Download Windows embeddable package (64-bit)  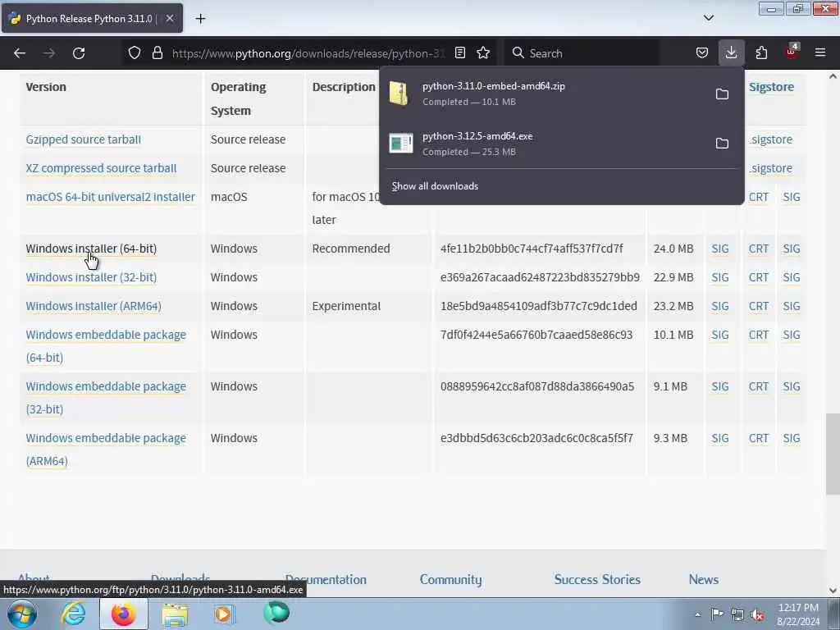pyautogui.click(x=106, y=346)
